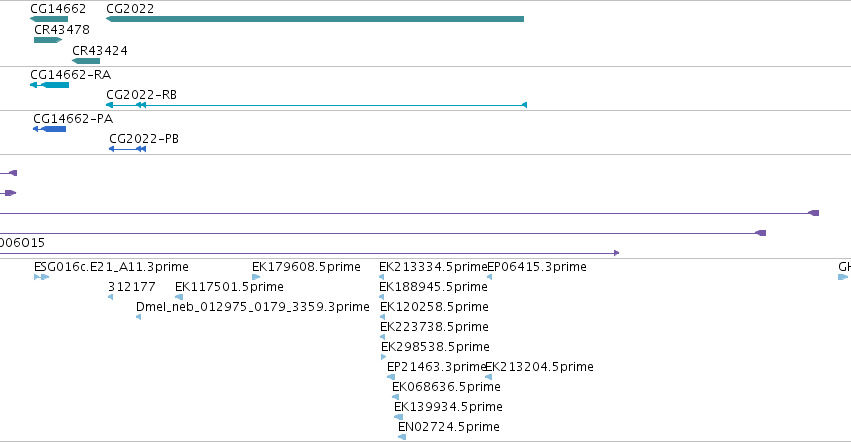Select the CG2022 gene bar
The width and height of the screenshot is (851, 442).
coord(315,19)
